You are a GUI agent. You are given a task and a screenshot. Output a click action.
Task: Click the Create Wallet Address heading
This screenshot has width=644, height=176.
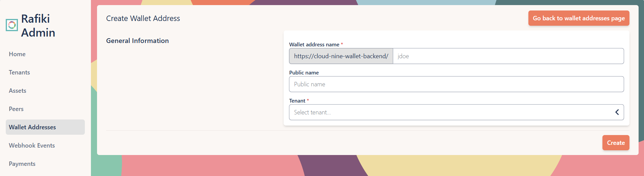143,19
